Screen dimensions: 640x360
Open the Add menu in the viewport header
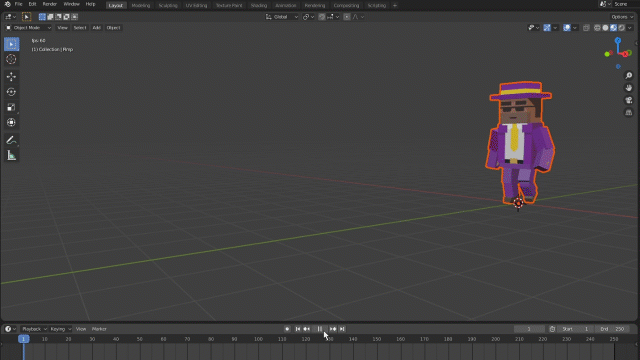96,28
